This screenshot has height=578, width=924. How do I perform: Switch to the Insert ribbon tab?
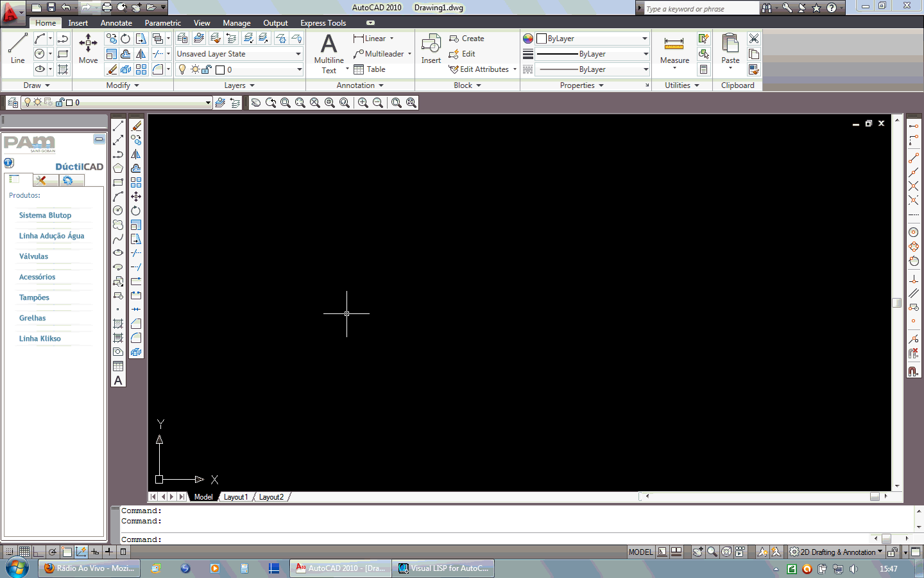click(78, 23)
